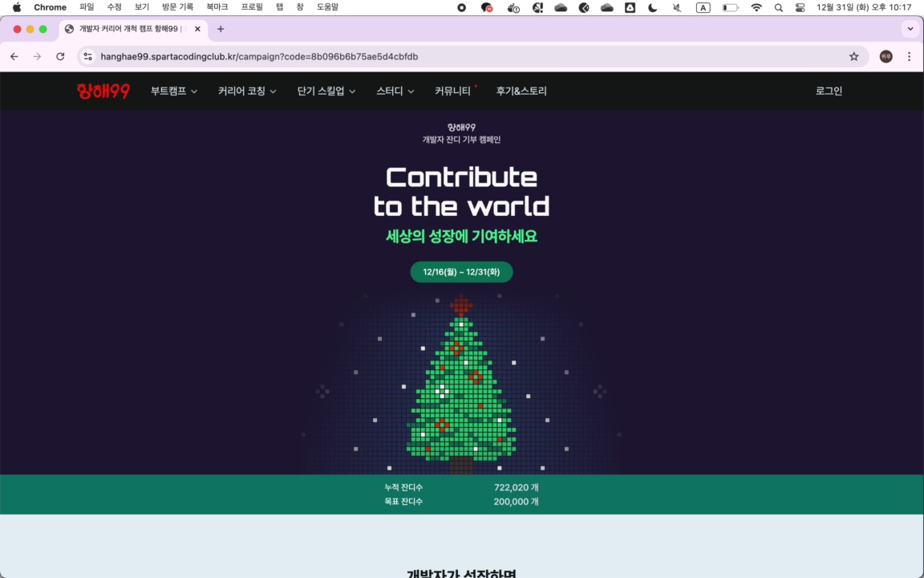Click the 로그인 button
Viewport: 924px width, 578px height.
point(829,91)
